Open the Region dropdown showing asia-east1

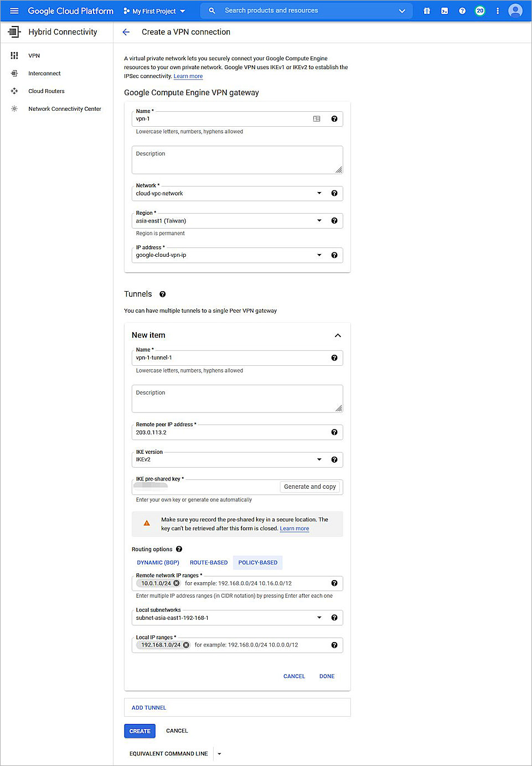227,221
